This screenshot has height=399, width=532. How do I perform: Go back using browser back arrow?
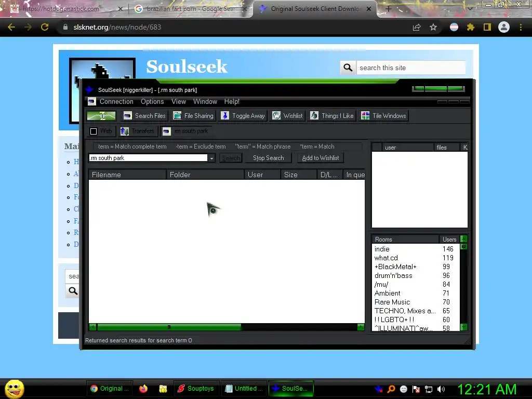(x=11, y=27)
